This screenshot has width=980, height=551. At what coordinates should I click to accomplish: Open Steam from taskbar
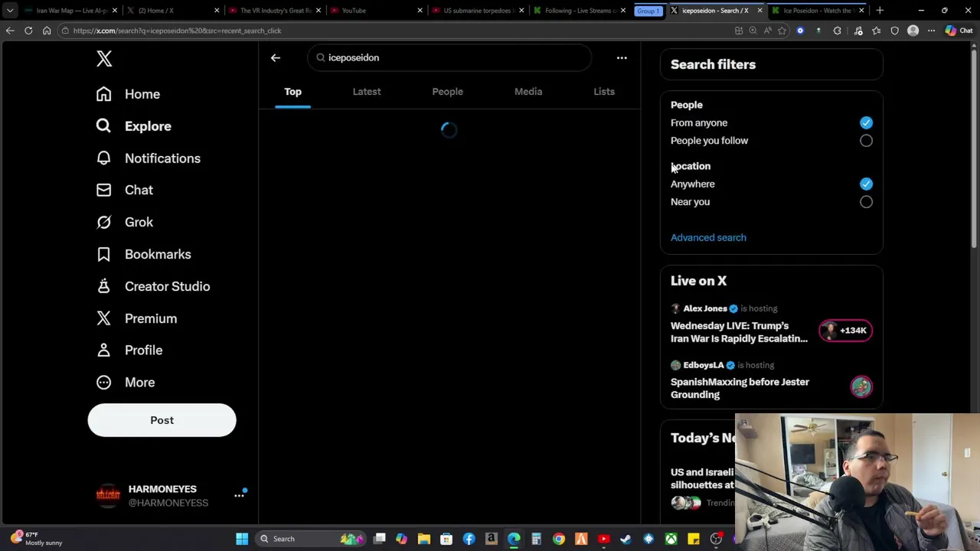[x=626, y=539]
